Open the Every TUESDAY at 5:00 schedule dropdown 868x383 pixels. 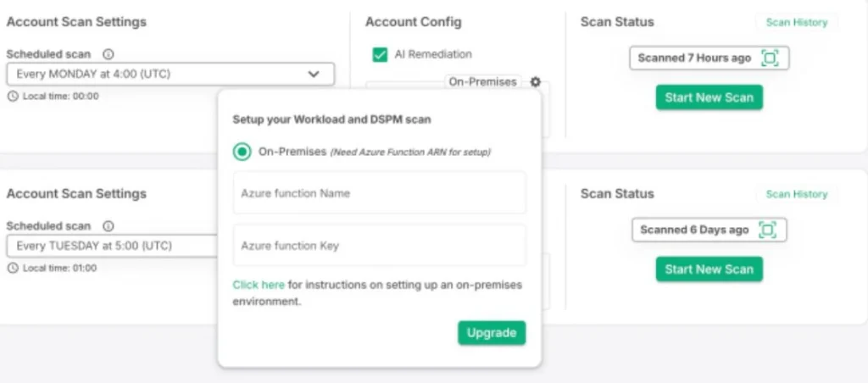[110, 247]
